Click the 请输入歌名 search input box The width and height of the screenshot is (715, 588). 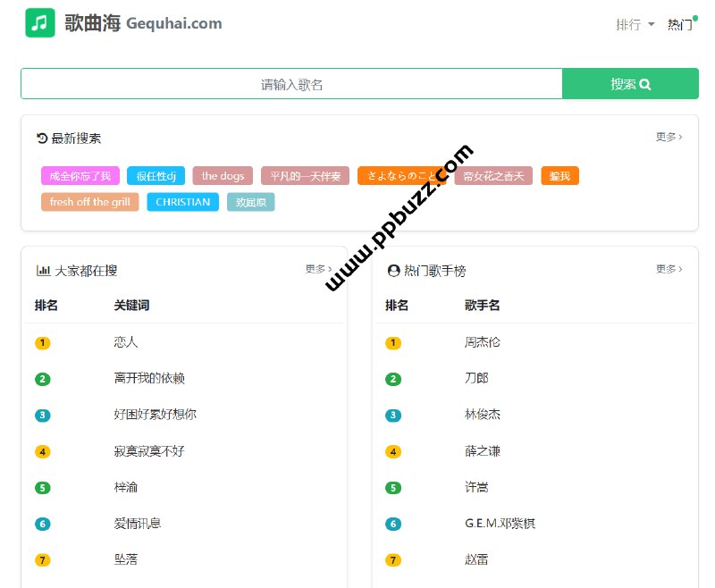point(290,82)
